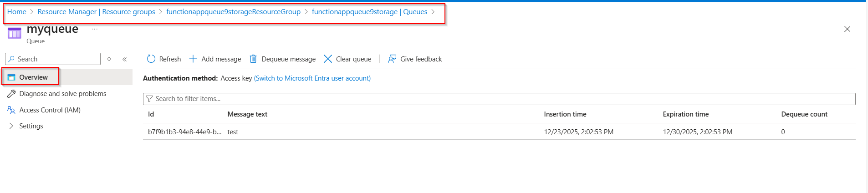Open Access Control (IAM)
868x193 pixels.
point(50,110)
